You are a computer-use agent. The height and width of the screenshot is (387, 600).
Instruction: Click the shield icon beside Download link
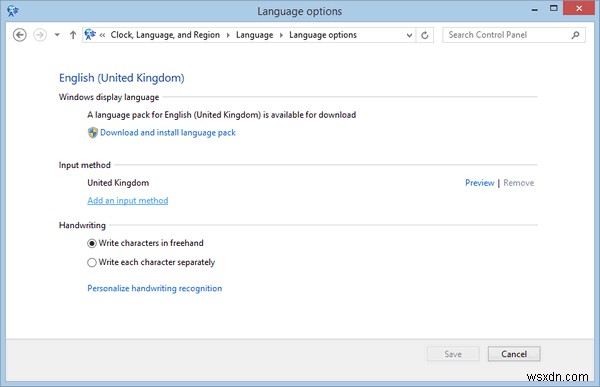click(93, 132)
